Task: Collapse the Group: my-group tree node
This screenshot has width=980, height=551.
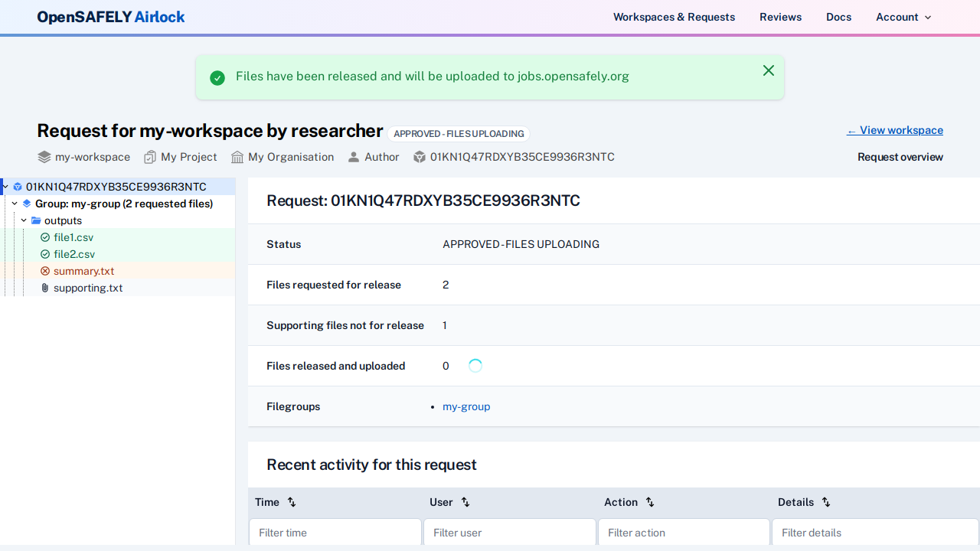Action: 14,204
